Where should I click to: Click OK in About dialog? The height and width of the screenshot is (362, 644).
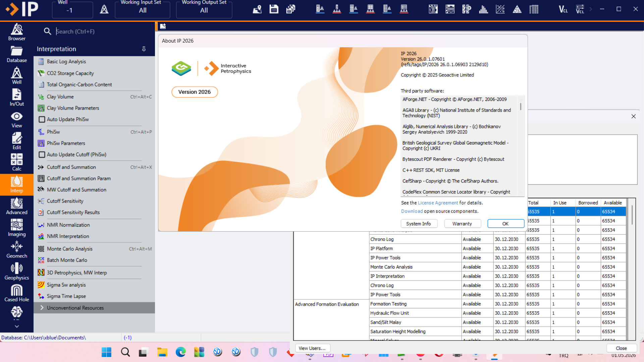[x=505, y=224]
